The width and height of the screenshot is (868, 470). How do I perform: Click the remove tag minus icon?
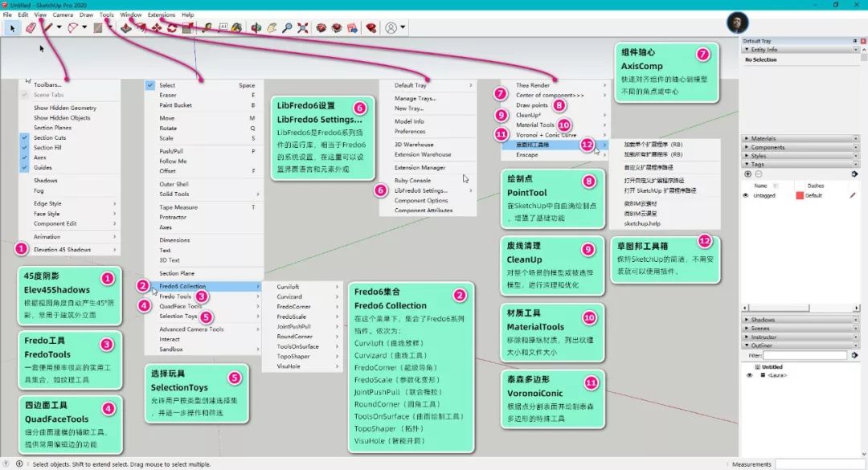(759, 174)
